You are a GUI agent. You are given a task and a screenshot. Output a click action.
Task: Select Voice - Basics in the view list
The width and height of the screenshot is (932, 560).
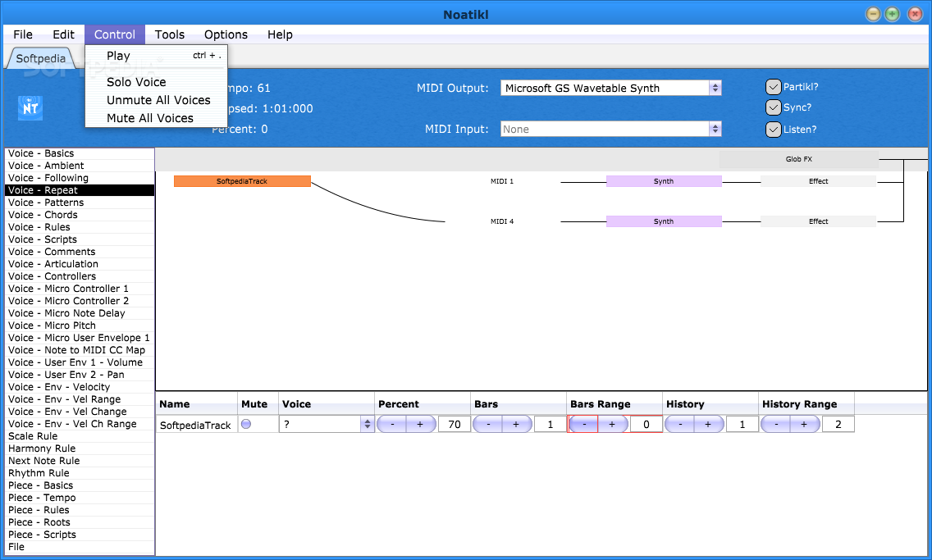click(x=80, y=153)
